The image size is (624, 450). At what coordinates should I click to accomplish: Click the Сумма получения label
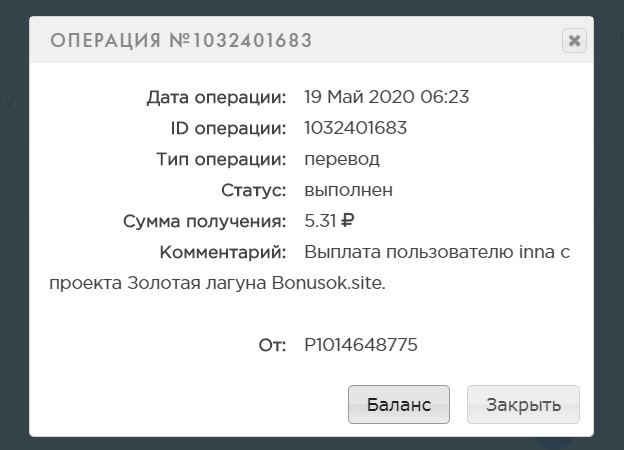coord(205,220)
